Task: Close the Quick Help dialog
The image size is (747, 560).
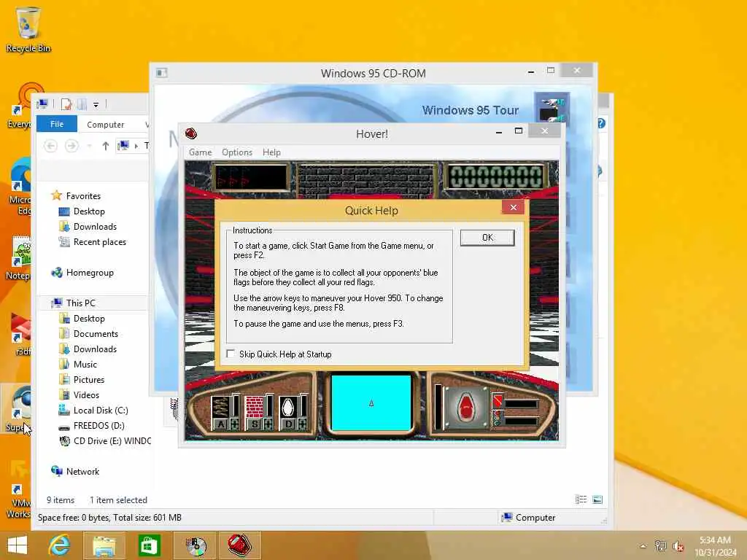Action: point(513,207)
